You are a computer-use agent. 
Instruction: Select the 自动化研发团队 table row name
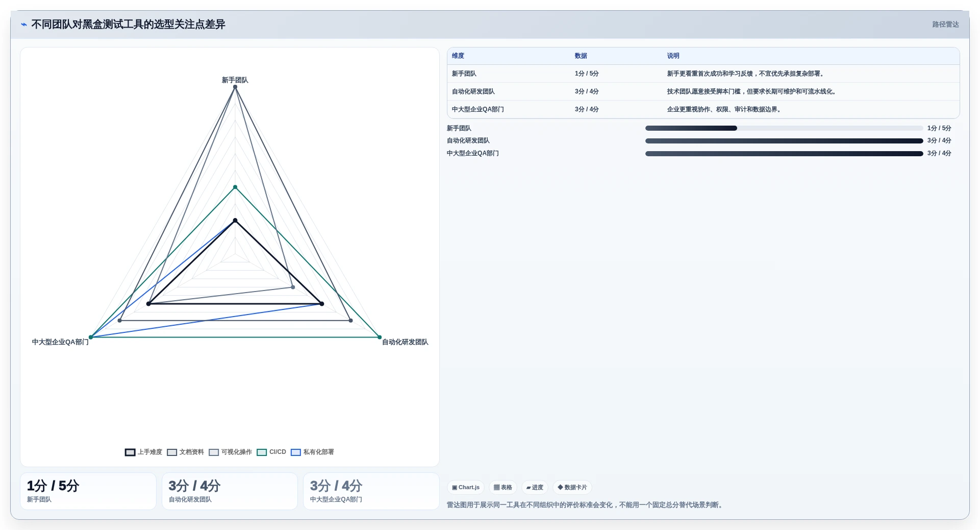473,92
